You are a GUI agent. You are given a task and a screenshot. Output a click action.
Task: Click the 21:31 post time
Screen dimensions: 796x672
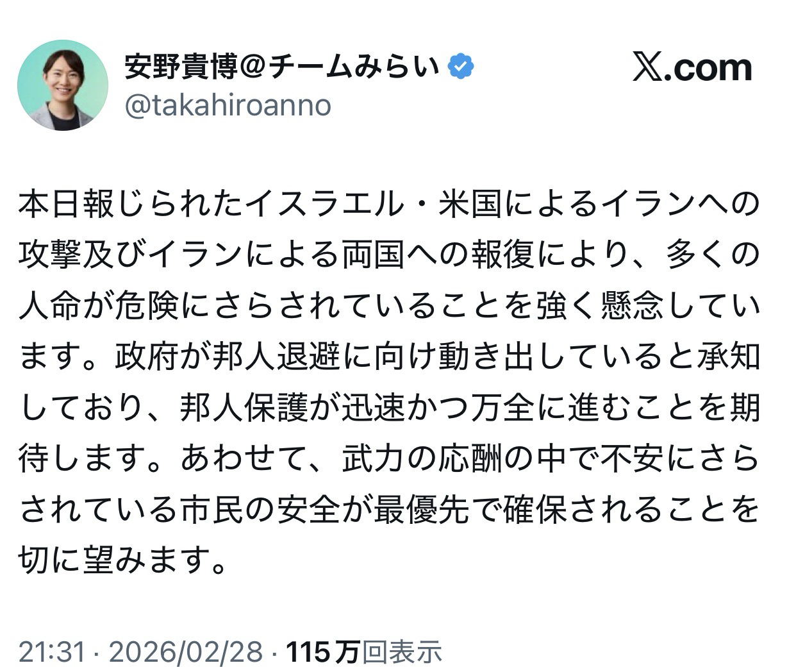(x=52, y=652)
